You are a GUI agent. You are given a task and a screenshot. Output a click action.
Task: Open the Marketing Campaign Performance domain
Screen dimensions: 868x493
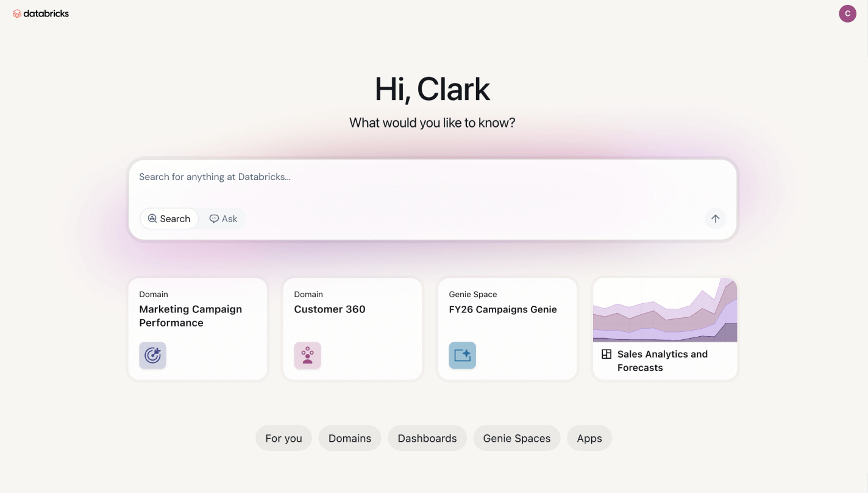tap(197, 329)
